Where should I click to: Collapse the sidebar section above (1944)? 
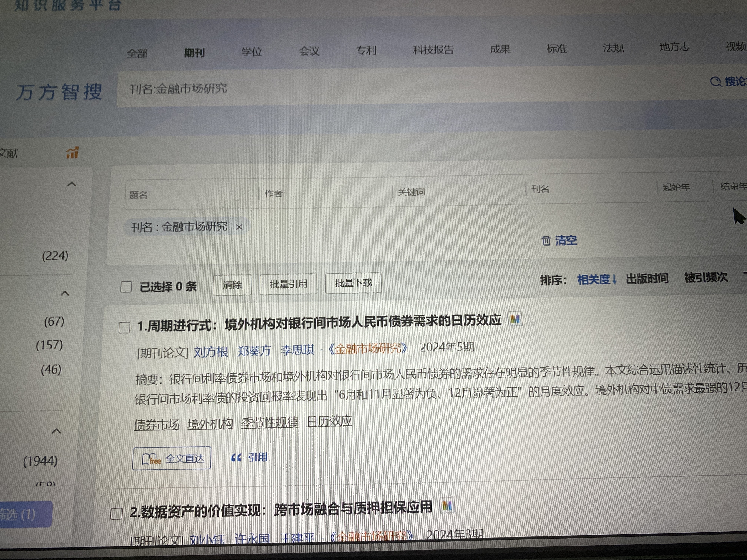(56, 431)
